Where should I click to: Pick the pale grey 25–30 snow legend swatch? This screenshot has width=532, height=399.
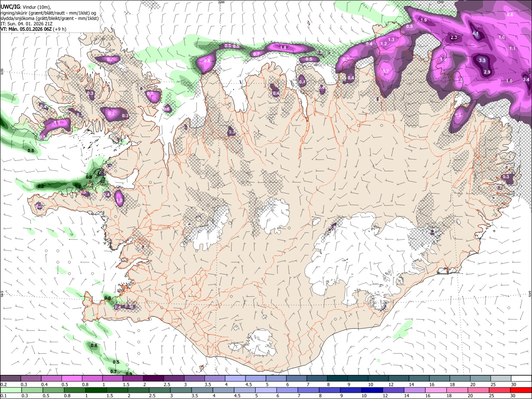coord(501,379)
